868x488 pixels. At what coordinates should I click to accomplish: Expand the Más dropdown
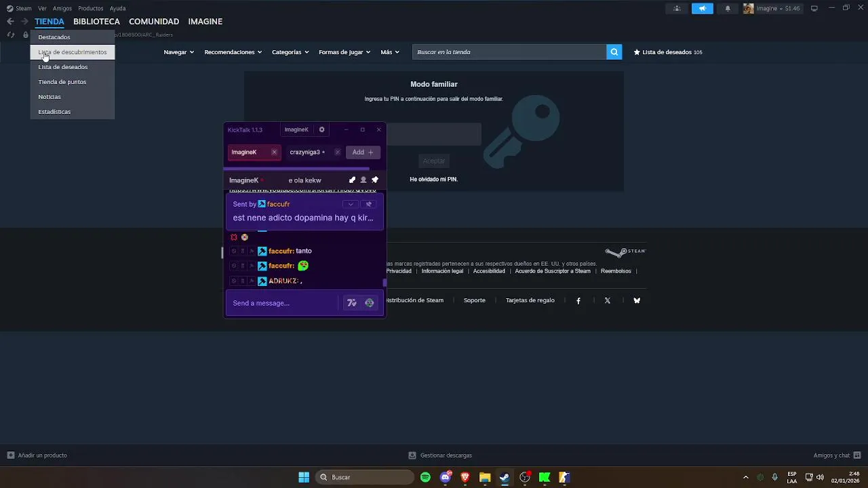(390, 52)
